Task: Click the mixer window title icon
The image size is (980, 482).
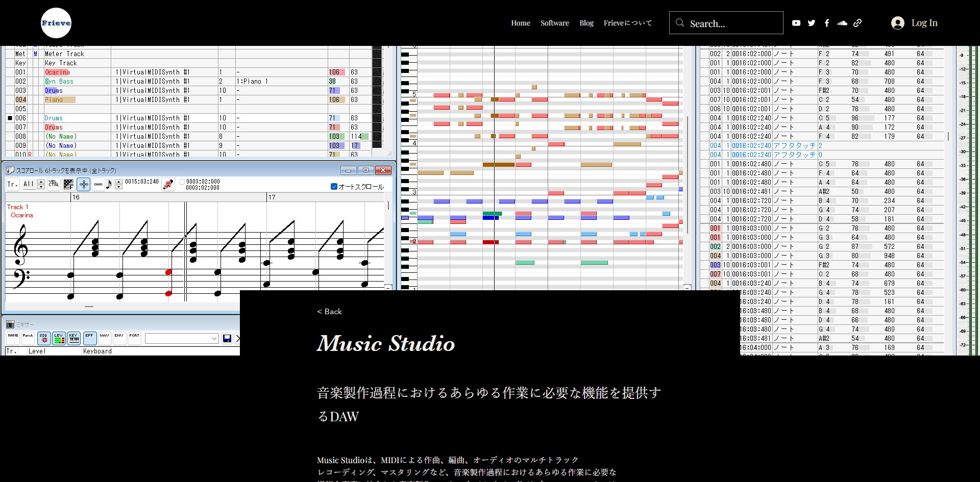Action: (x=10, y=324)
